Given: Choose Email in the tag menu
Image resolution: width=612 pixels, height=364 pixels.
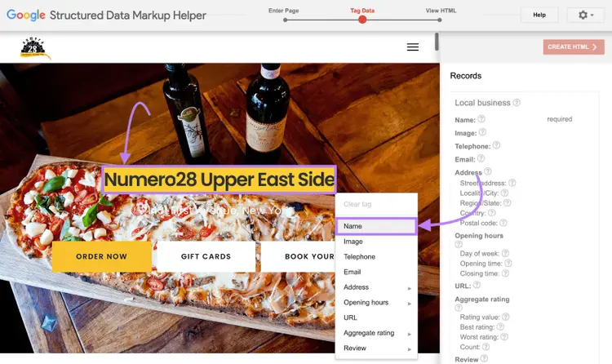Looking at the screenshot, I should point(376,272).
